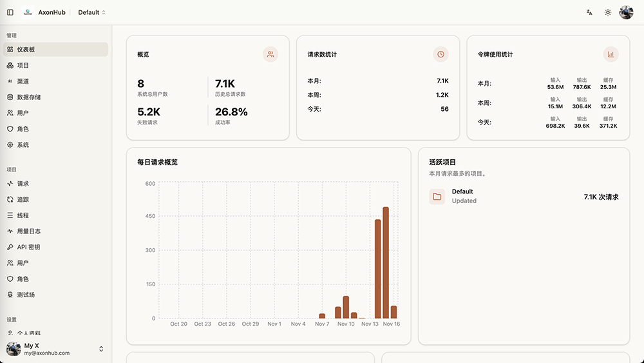The width and height of the screenshot is (644, 363).
Task: Select the Default project in 活跃项目
Action: 462,196
